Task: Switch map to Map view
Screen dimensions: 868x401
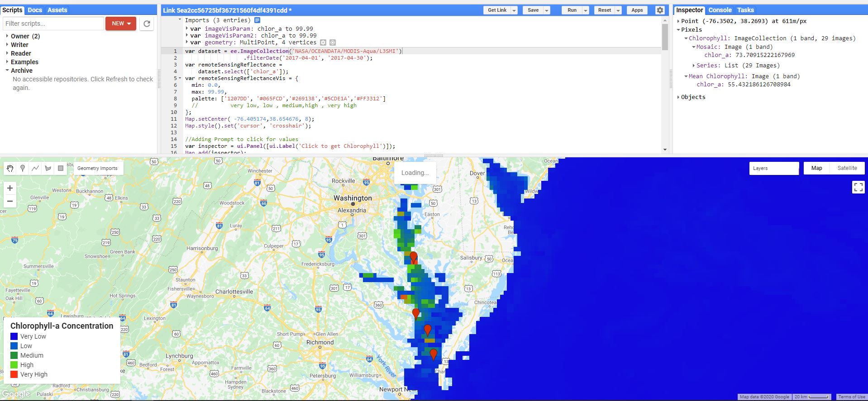Action: pos(816,168)
